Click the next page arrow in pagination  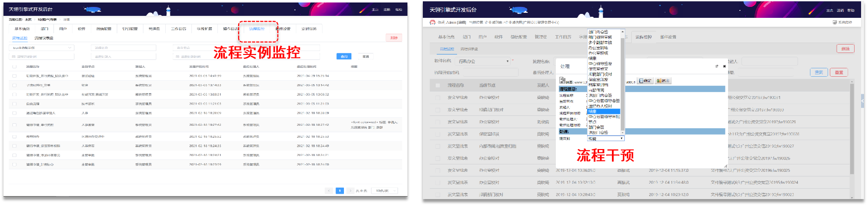[350, 191]
